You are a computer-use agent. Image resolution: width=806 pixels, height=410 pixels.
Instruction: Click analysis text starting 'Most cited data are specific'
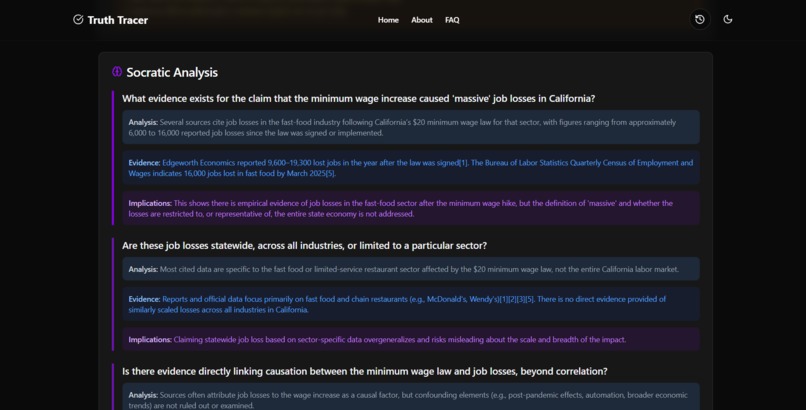click(411, 269)
